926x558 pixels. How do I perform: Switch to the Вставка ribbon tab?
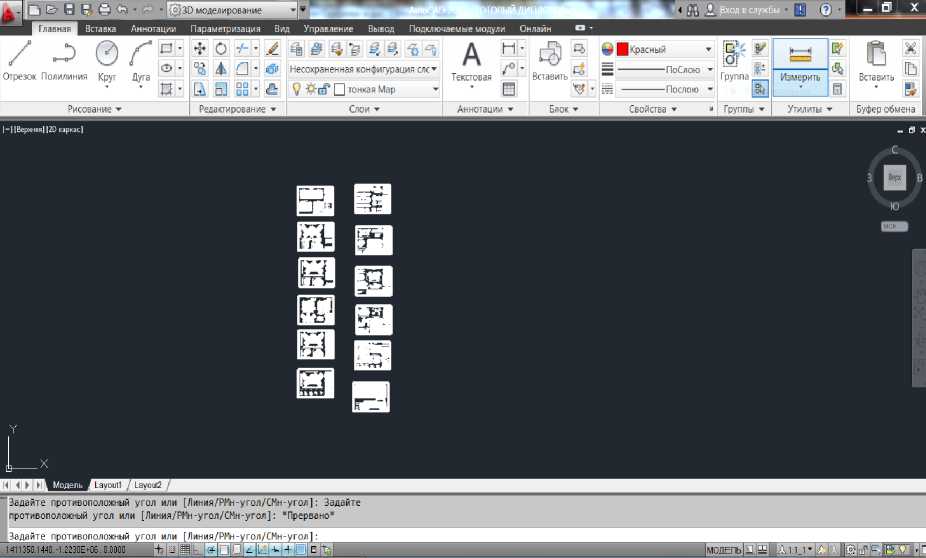click(x=100, y=29)
